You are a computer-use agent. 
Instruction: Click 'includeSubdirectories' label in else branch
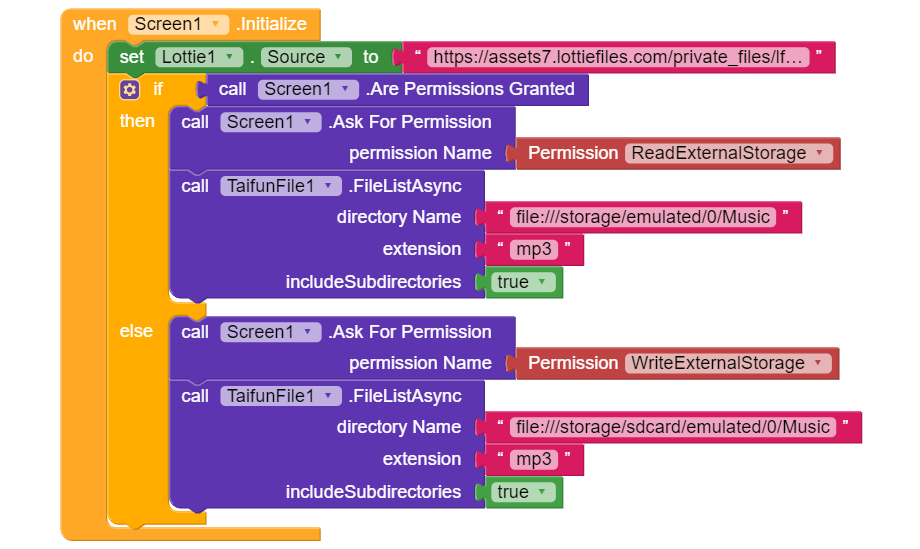tap(373, 492)
